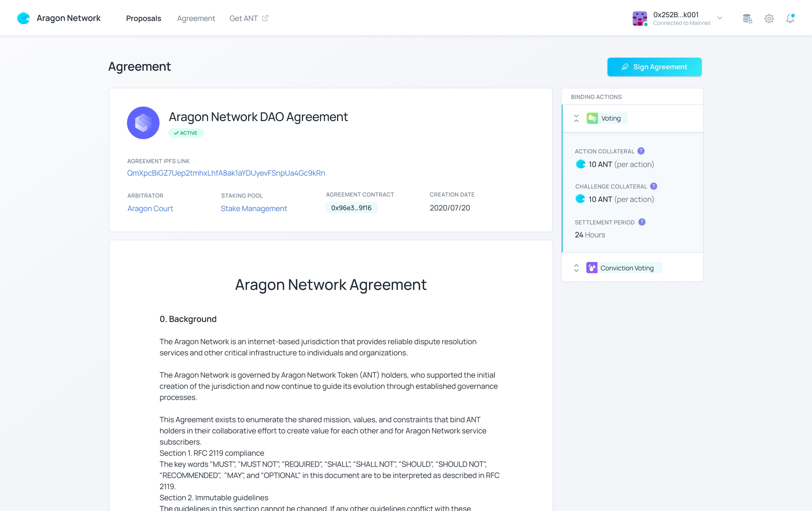Viewport: 812px width, 511px height.
Task: Click the wallet balance icon
Action: 747,18
